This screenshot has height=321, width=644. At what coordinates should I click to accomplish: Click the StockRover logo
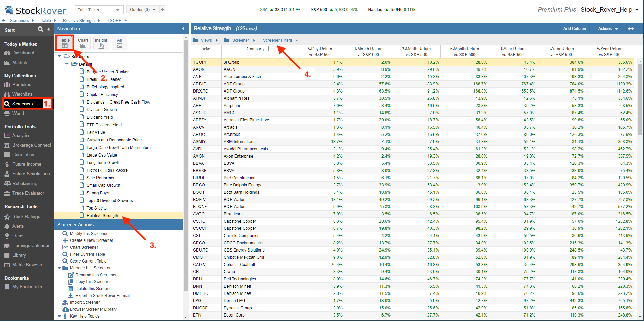[x=35, y=10]
